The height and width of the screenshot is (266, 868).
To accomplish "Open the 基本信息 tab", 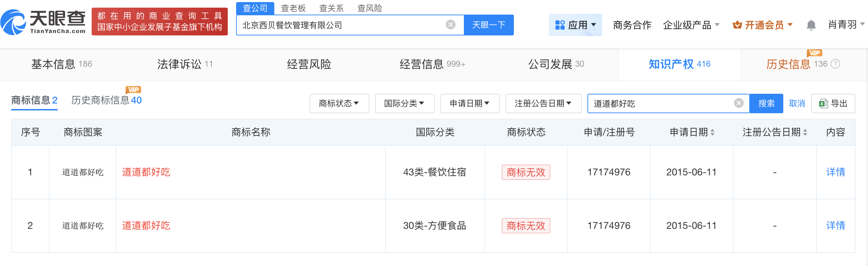I will pyautogui.click(x=61, y=64).
